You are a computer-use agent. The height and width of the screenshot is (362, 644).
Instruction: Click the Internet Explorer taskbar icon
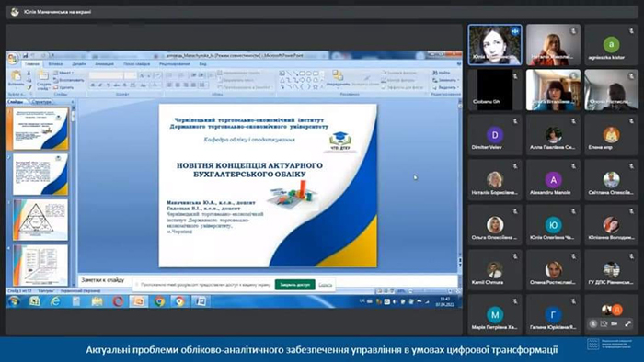point(55,301)
